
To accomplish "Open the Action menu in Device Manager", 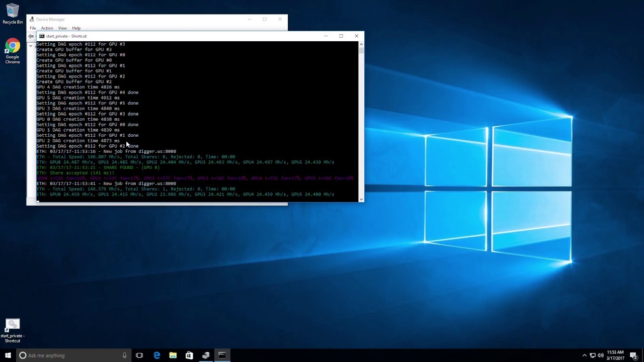I will (47, 28).
